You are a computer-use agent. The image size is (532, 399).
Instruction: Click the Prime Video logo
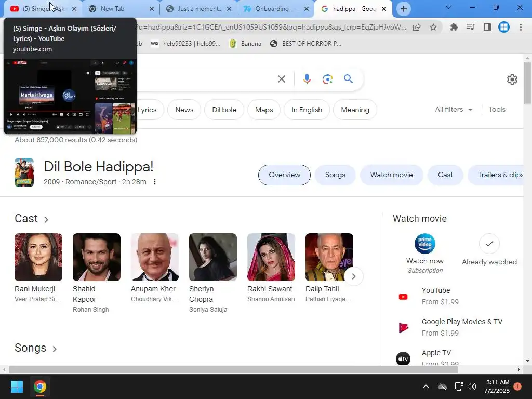pos(425,244)
